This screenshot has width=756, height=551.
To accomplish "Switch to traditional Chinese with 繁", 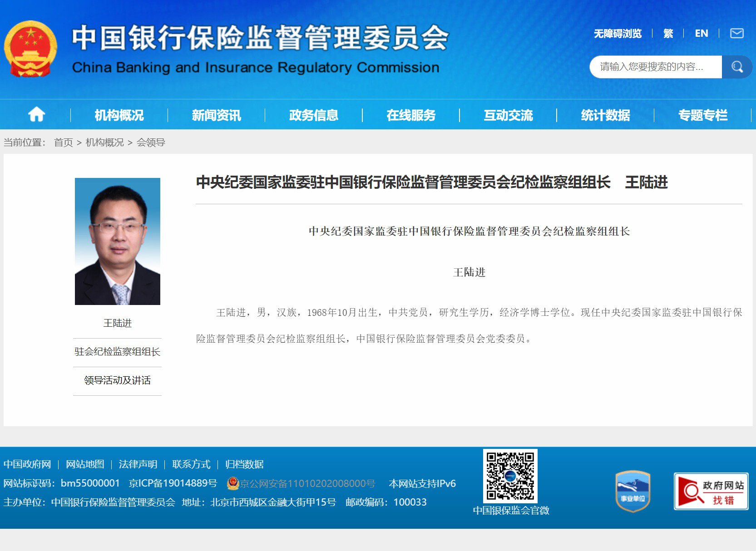I will (668, 33).
